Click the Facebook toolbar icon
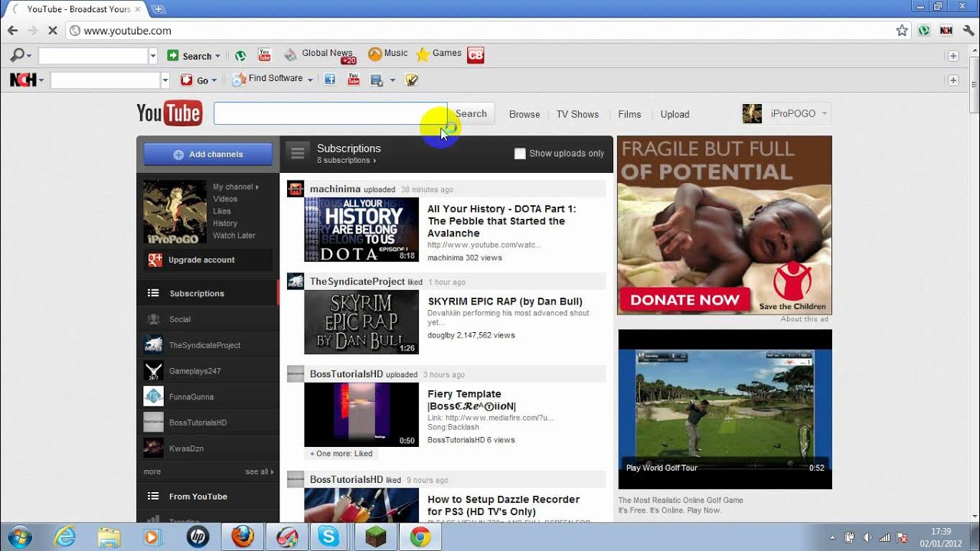The width and height of the screenshot is (980, 551). (330, 80)
